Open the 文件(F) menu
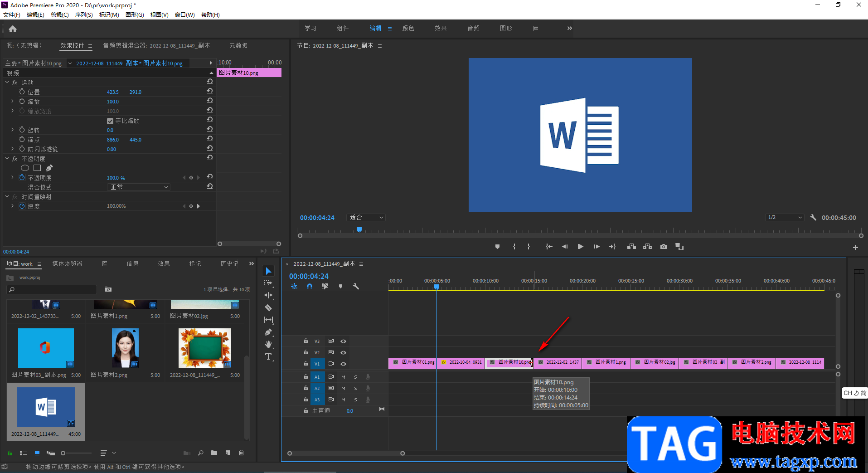This screenshot has width=868, height=473. coord(12,15)
